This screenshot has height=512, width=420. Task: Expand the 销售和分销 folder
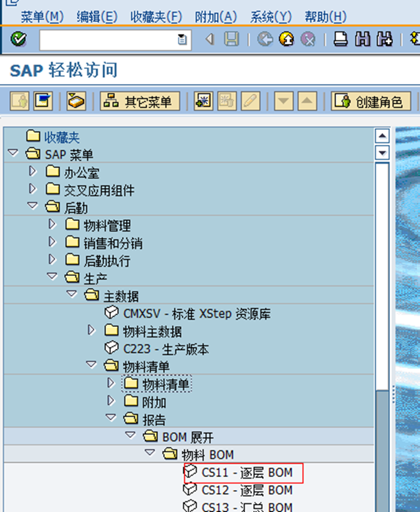[x=52, y=242]
